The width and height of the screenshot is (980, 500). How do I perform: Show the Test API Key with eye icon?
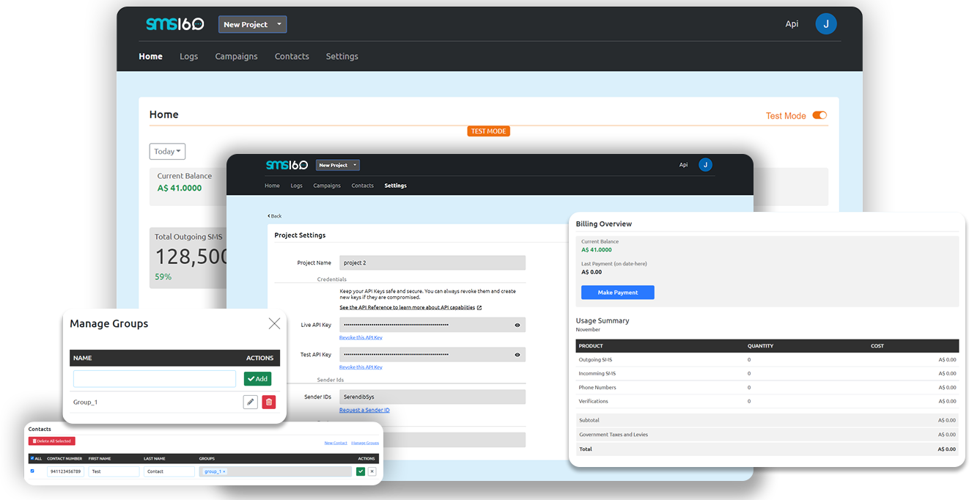pos(517,355)
